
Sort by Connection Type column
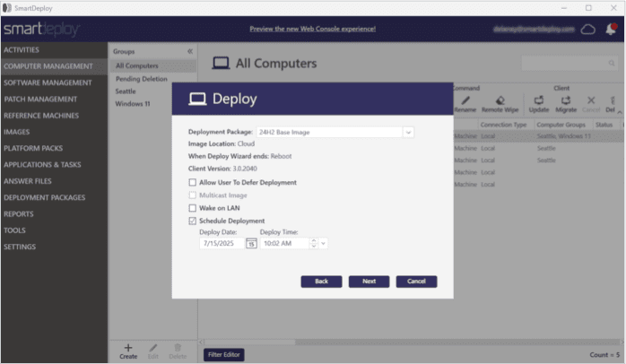pos(503,125)
